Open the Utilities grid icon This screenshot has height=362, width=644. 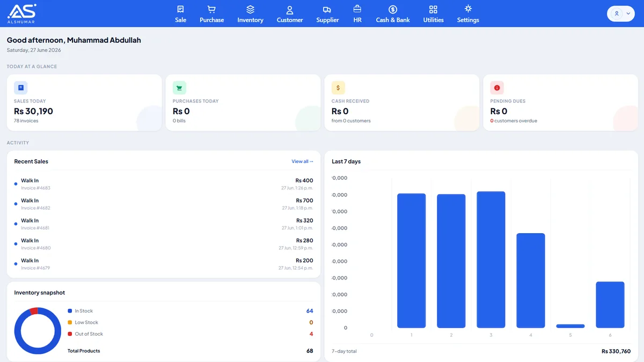tap(433, 9)
